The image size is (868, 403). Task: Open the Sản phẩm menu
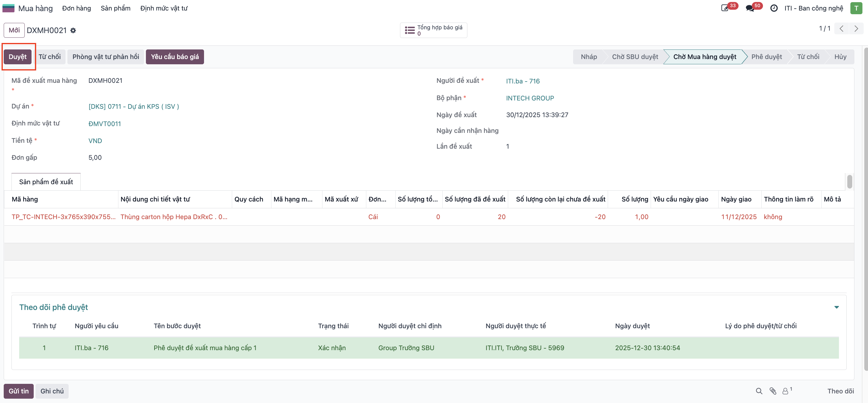115,8
